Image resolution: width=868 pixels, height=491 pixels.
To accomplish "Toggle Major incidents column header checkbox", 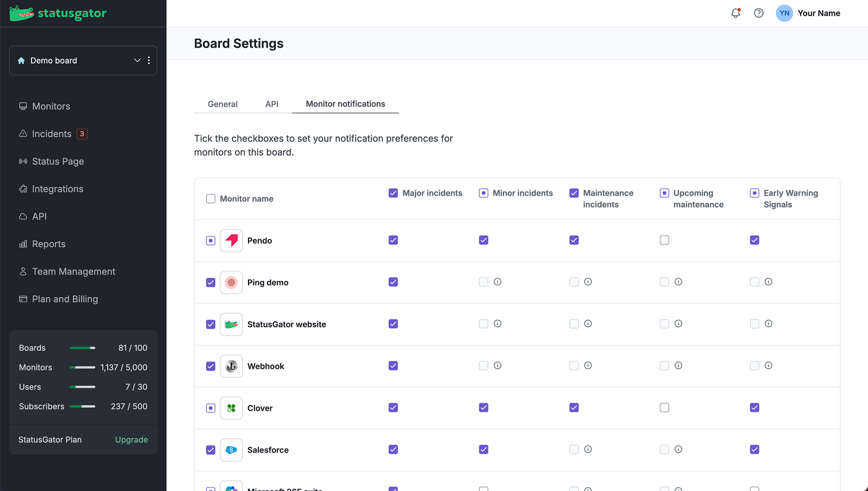I will (393, 193).
